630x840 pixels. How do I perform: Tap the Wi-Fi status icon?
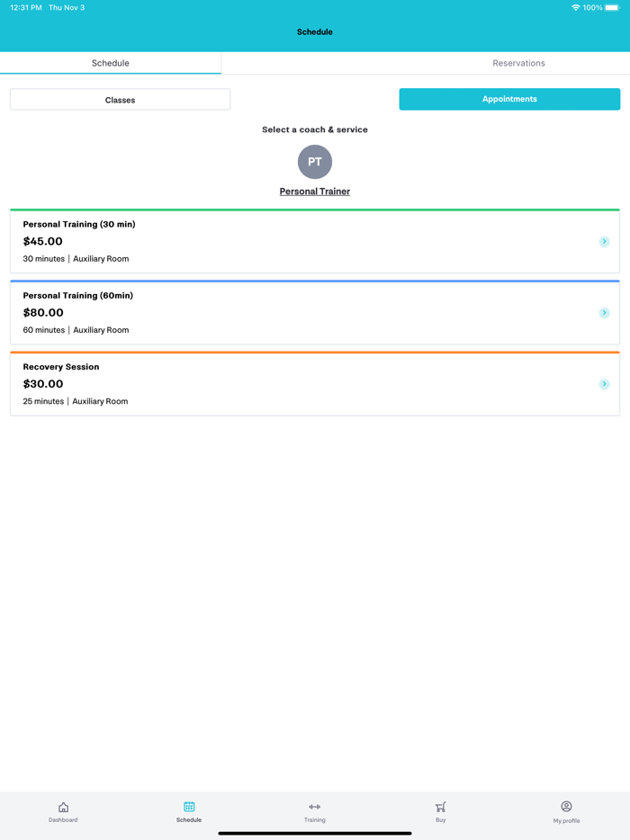coord(576,8)
